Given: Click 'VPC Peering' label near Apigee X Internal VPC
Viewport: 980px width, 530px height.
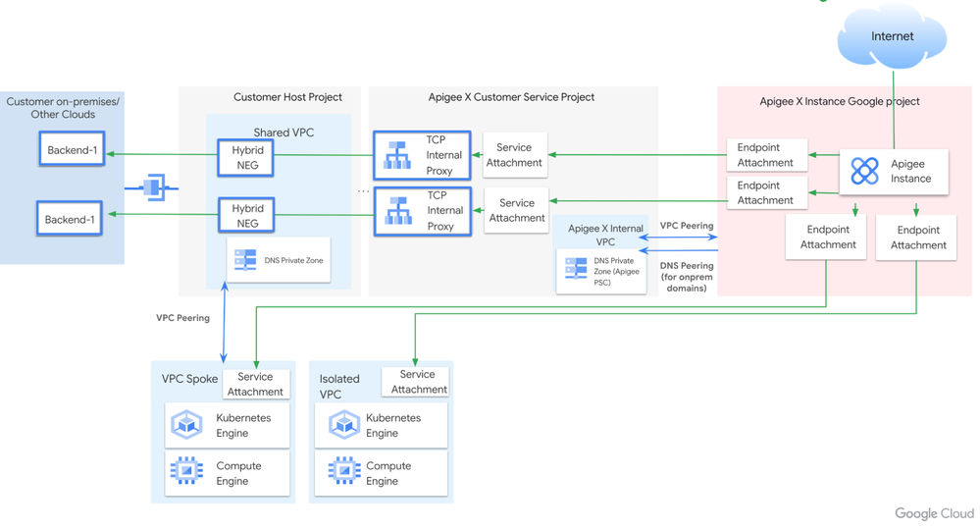Looking at the screenshot, I should [x=687, y=226].
